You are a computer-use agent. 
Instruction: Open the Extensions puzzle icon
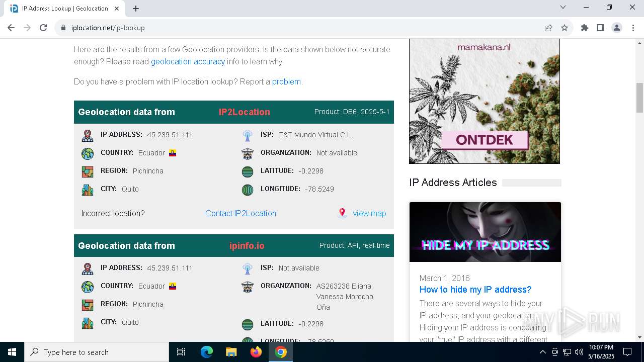tap(585, 28)
